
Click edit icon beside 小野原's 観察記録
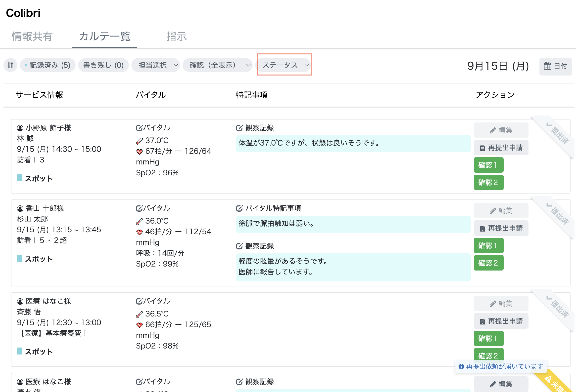(x=239, y=128)
